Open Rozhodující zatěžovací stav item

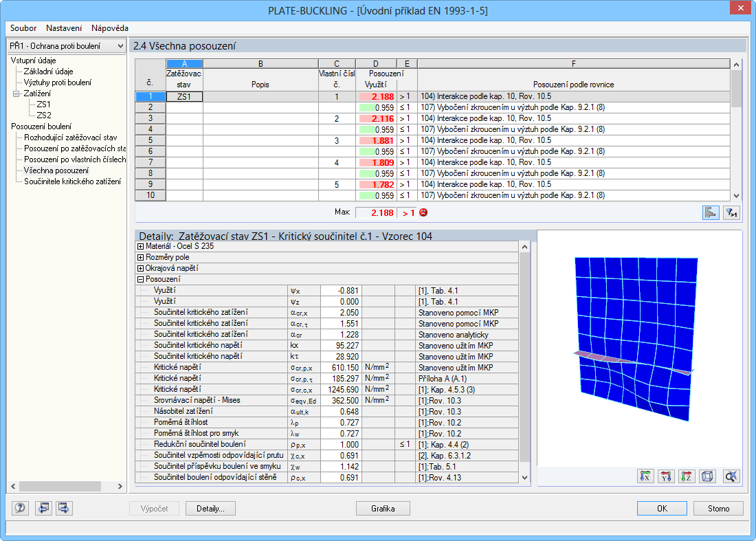tap(70, 137)
